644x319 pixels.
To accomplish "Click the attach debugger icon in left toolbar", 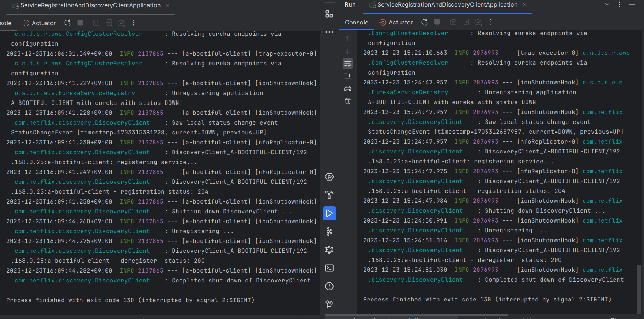I will [109, 23].
